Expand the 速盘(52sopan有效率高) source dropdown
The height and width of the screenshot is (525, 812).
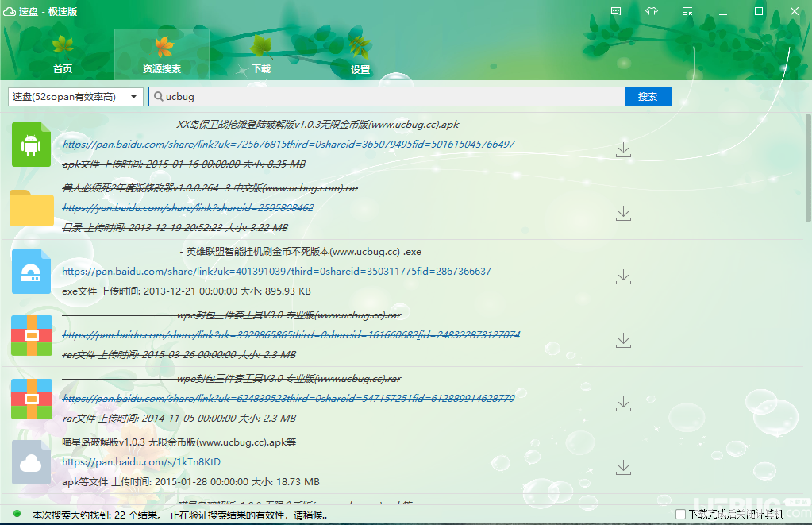tap(75, 96)
